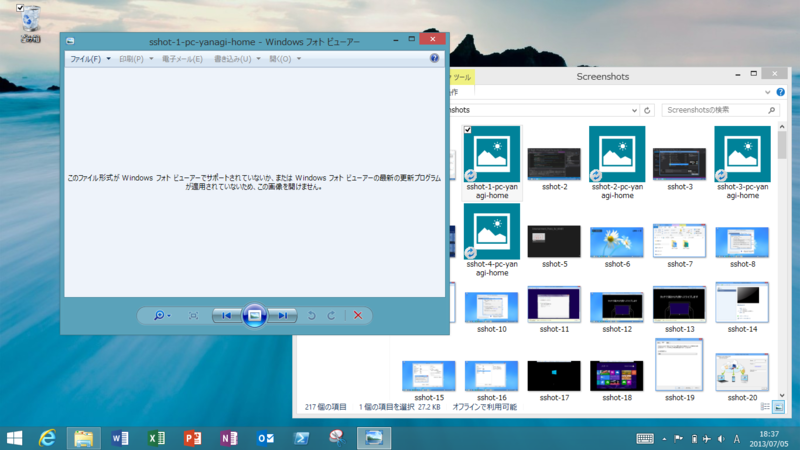
Task: Open the touch keyboard tray icon
Action: [645, 439]
